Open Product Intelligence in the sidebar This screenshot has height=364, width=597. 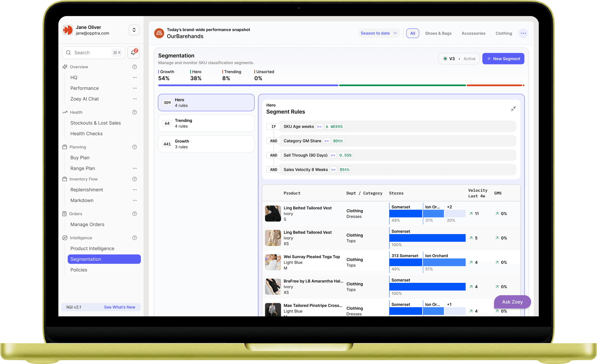[92, 249]
